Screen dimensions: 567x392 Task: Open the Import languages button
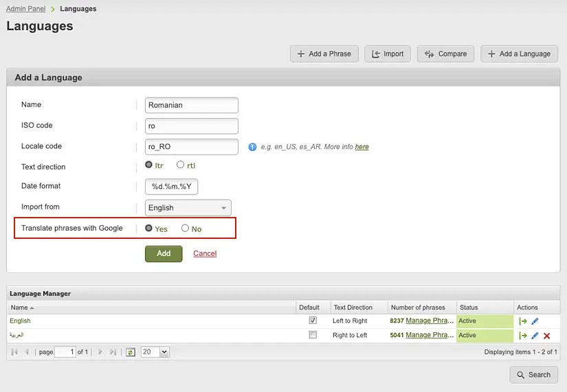point(388,54)
